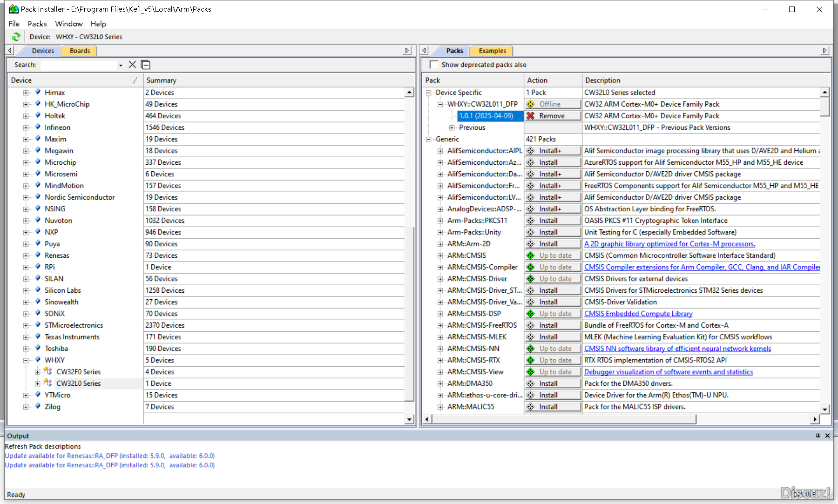Click the left arrow of Devices pane tab strip

pos(10,50)
